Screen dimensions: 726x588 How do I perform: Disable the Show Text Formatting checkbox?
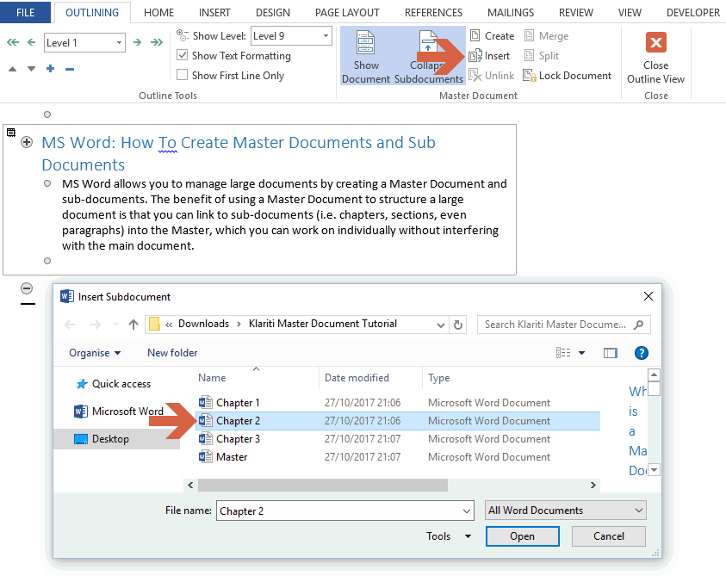(183, 55)
